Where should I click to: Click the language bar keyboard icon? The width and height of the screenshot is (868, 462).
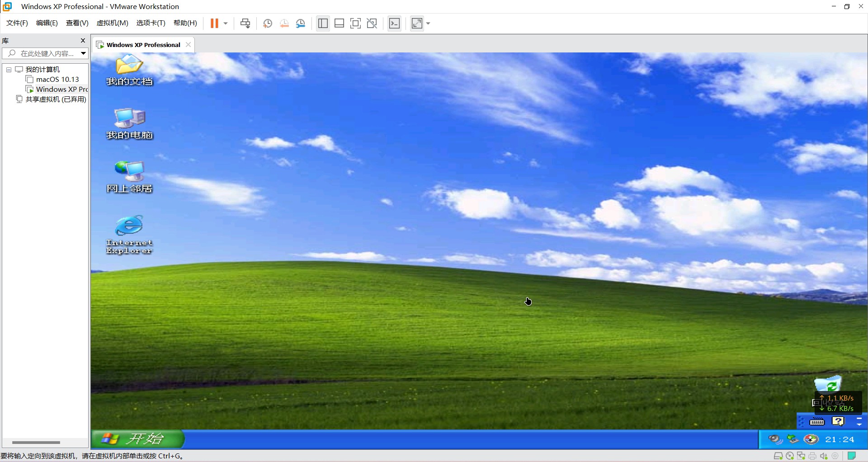click(817, 422)
